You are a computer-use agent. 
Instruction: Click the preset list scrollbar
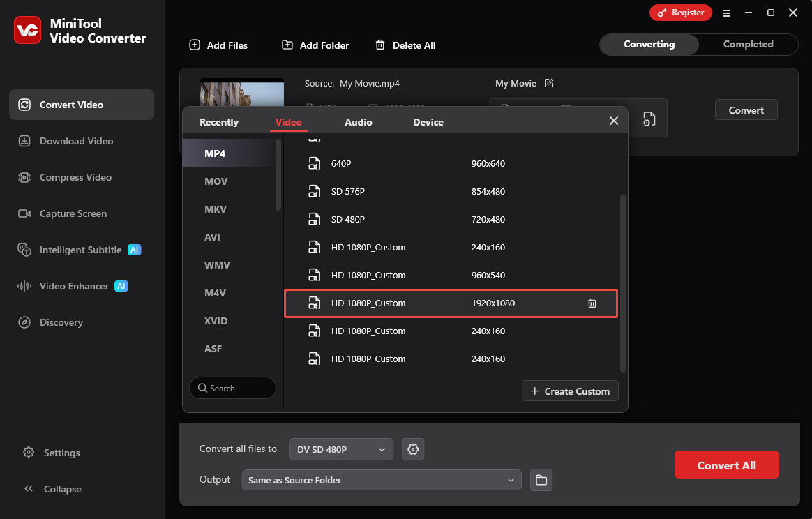point(622,283)
